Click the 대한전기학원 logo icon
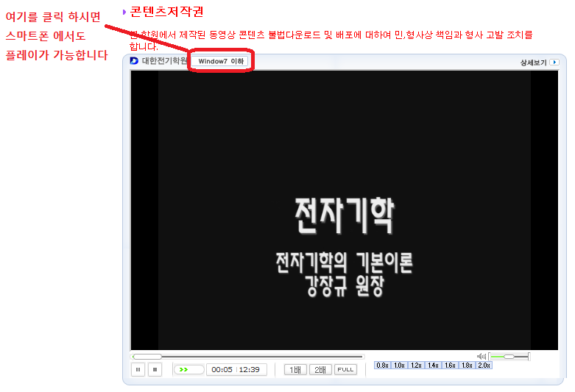Viewport: 575px width, 392px height. 134,61
